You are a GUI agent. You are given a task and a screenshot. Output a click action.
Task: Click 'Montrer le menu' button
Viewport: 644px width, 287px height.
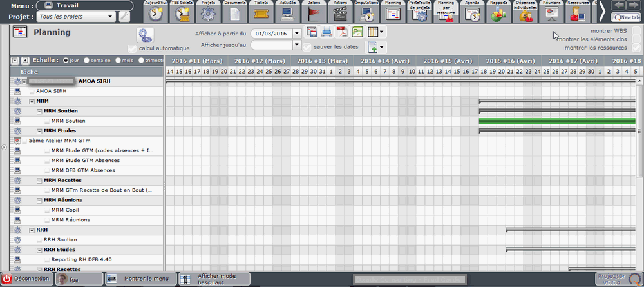[x=139, y=279]
